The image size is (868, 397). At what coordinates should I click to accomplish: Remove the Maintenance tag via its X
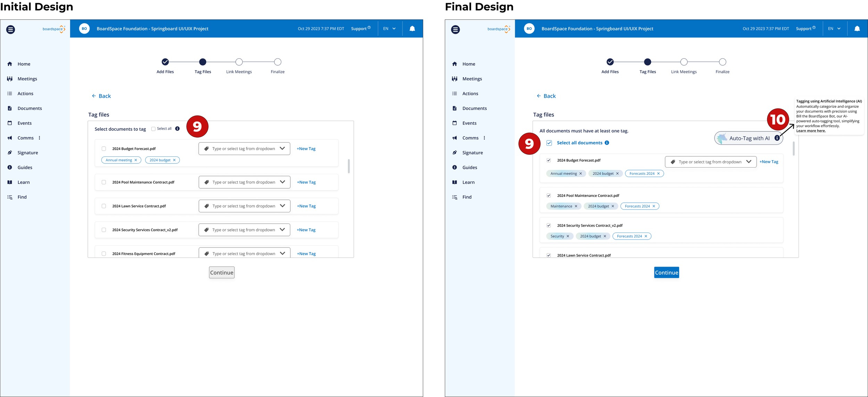[576, 206]
